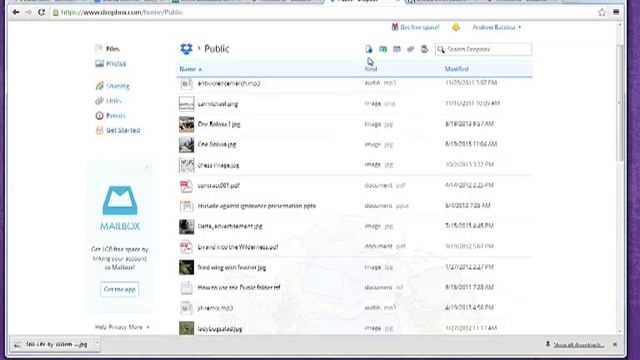Click Show all downloads link
640x360 pixels.
coord(578,345)
